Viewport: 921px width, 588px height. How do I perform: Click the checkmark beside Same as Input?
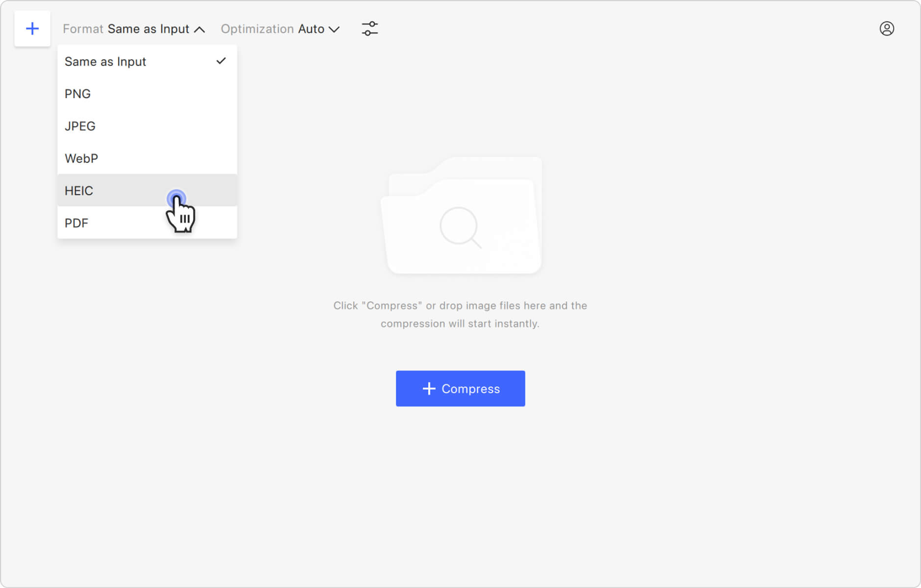(221, 61)
